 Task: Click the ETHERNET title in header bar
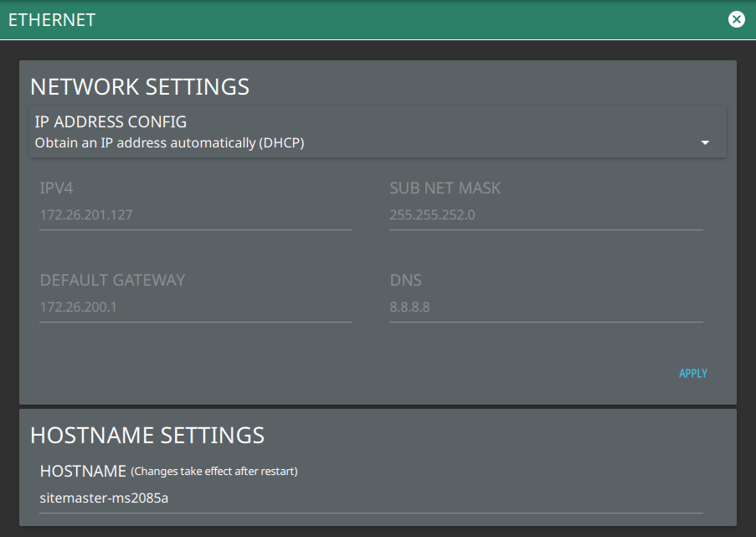52,20
